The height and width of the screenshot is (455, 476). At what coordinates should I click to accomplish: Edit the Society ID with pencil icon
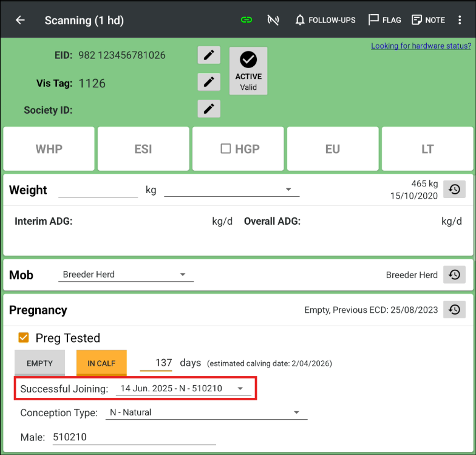pos(209,109)
